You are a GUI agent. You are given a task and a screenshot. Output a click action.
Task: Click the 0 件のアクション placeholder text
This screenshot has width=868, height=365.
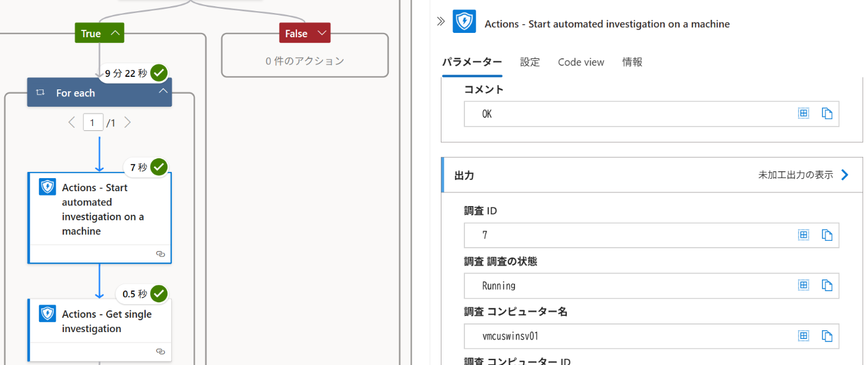[304, 61]
